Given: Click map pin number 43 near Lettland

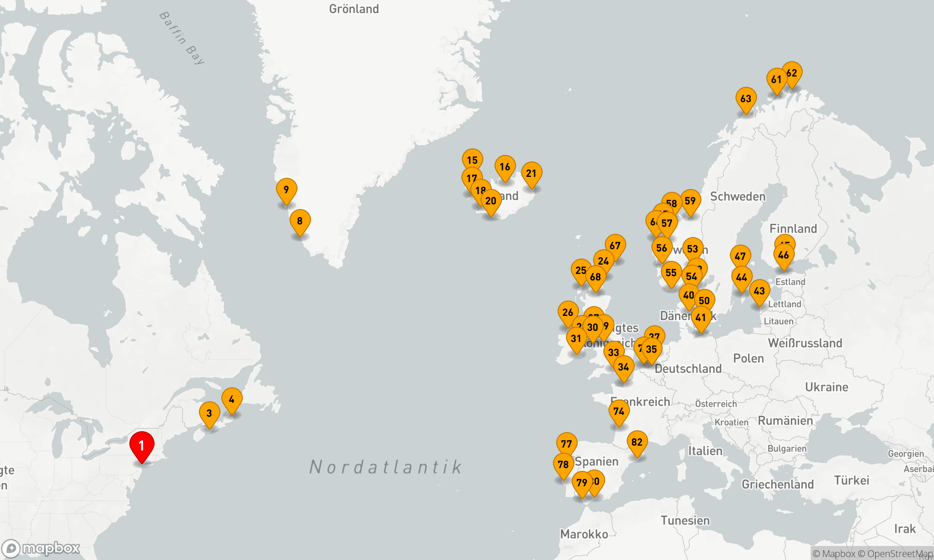Looking at the screenshot, I should [x=759, y=291].
